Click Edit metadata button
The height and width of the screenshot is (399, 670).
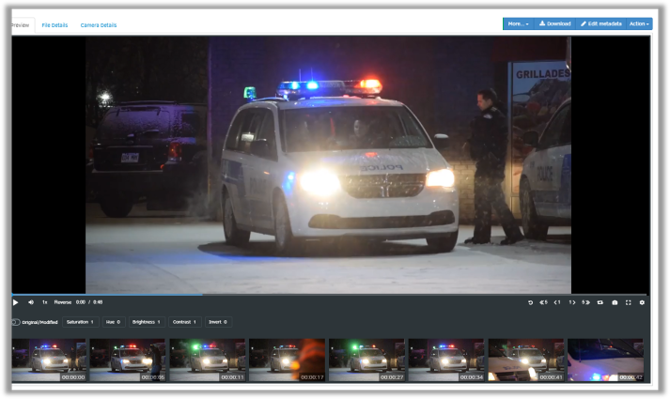pos(601,24)
